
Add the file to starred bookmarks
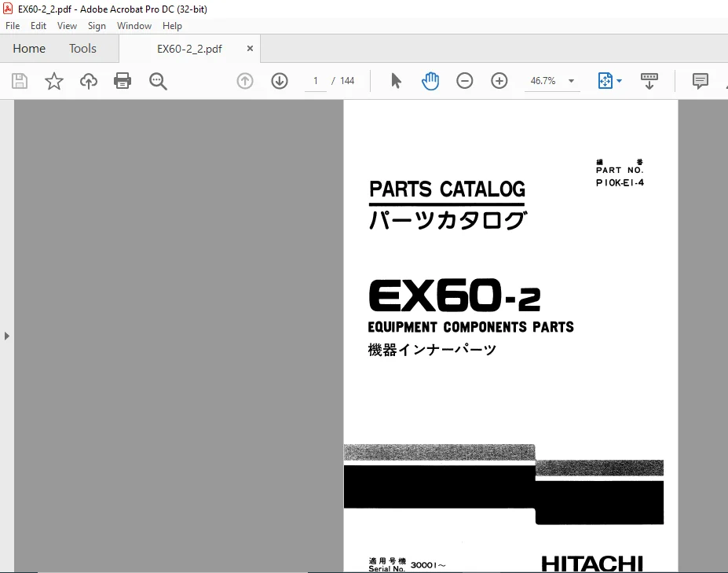pyautogui.click(x=54, y=81)
